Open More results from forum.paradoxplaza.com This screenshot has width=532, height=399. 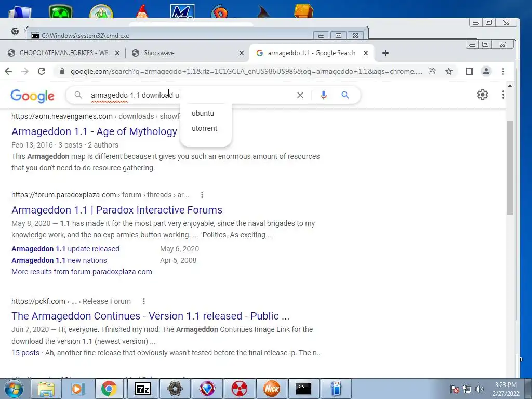tap(82, 272)
